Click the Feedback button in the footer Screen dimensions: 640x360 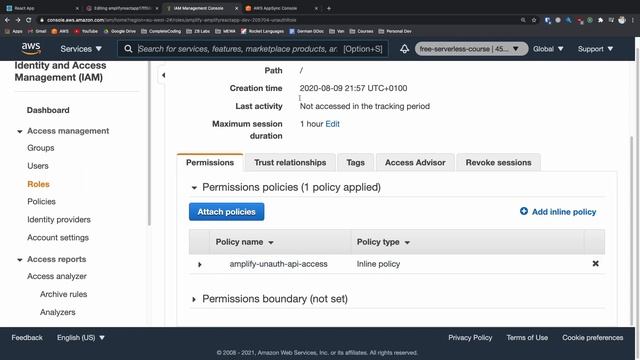point(27,338)
